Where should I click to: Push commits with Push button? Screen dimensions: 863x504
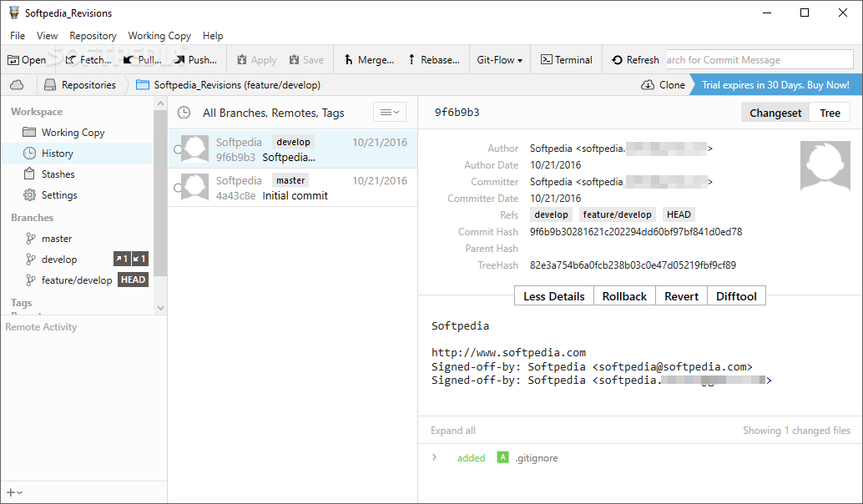point(195,60)
